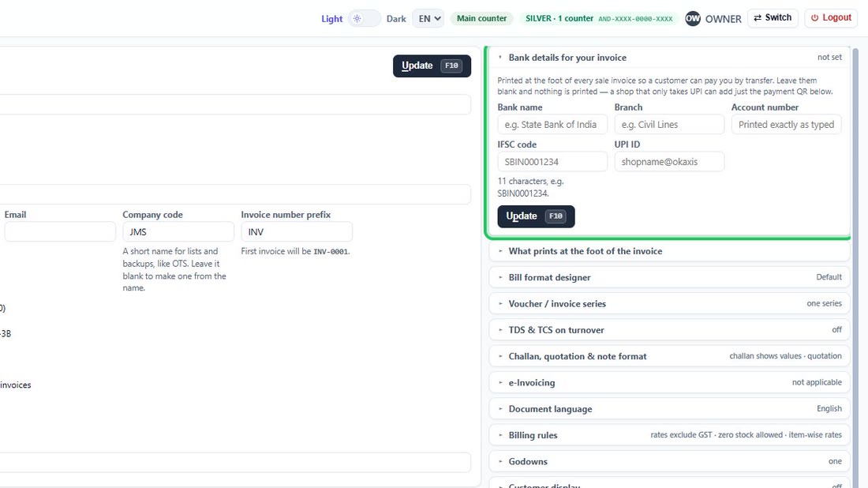Image resolution: width=868 pixels, height=488 pixels.
Task: Click the Switch user button
Action: pos(773,17)
